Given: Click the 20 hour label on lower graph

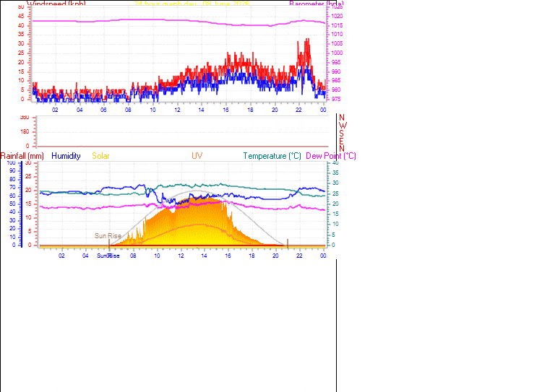Looking at the screenshot, I should (x=275, y=256).
